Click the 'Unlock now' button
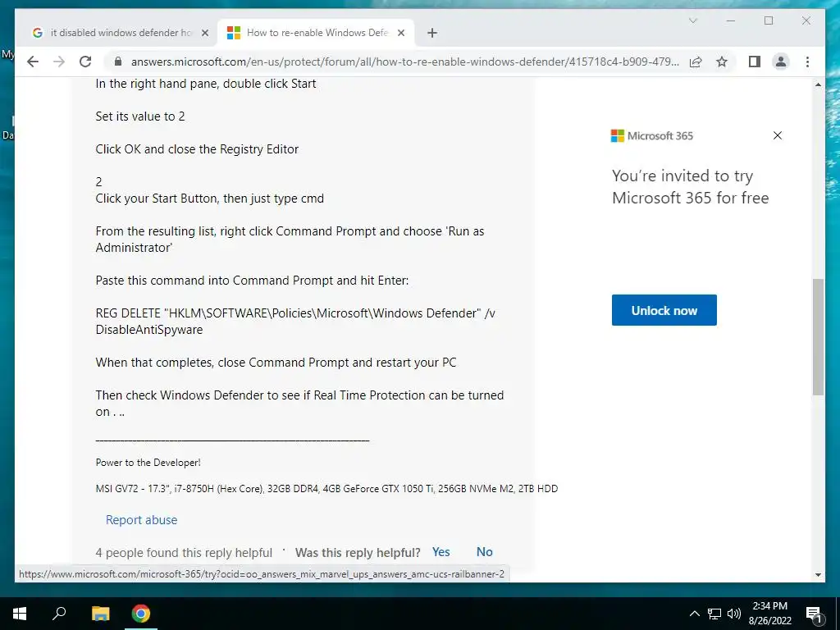Image resolution: width=840 pixels, height=630 pixels. [664, 310]
